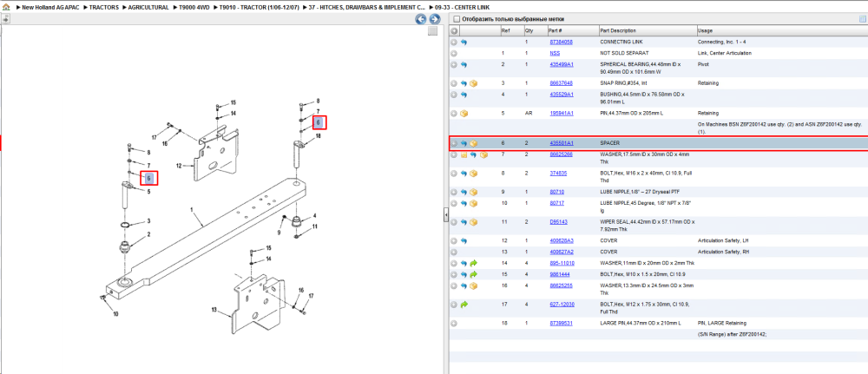Select callout 2 for the spherical bearing on diagram
The height and width of the screenshot is (374, 868).
point(148,234)
